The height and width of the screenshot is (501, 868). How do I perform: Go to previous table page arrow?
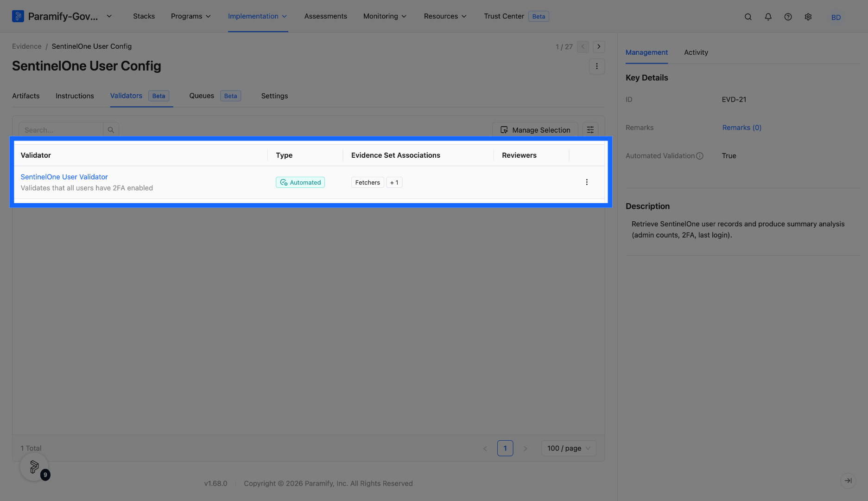pyautogui.click(x=485, y=448)
